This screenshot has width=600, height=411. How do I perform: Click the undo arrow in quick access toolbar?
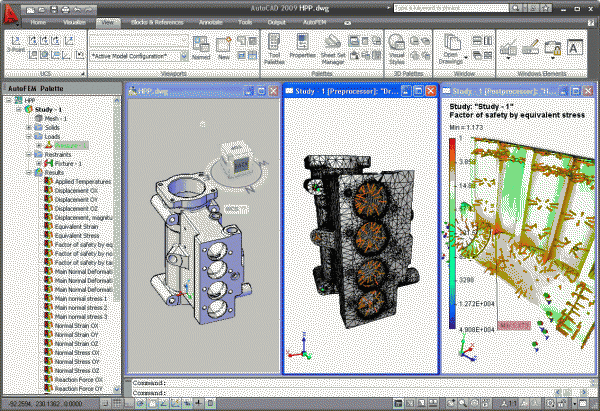click(x=77, y=10)
